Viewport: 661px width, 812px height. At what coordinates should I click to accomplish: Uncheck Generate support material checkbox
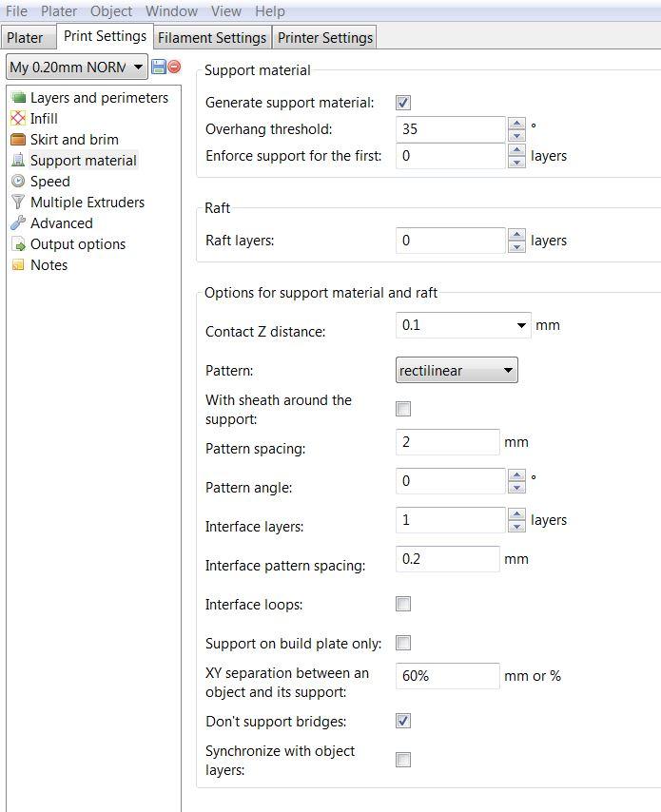[x=403, y=103]
